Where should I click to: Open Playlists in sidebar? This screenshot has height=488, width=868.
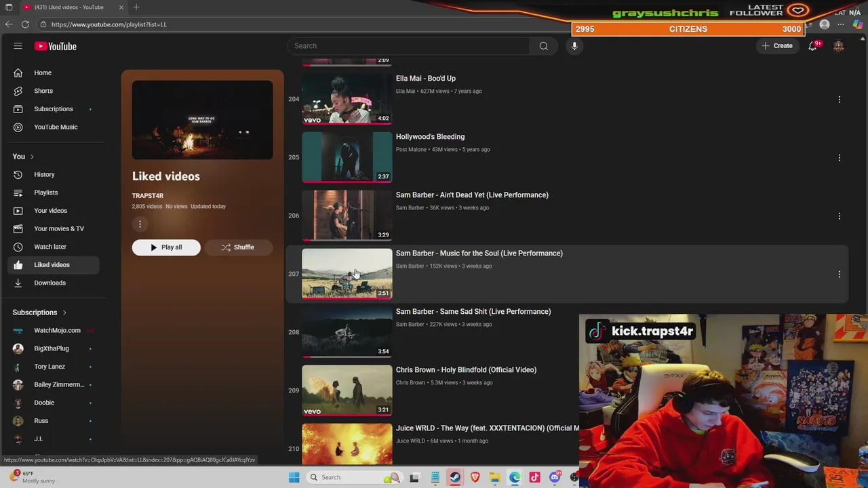[x=54, y=192]
